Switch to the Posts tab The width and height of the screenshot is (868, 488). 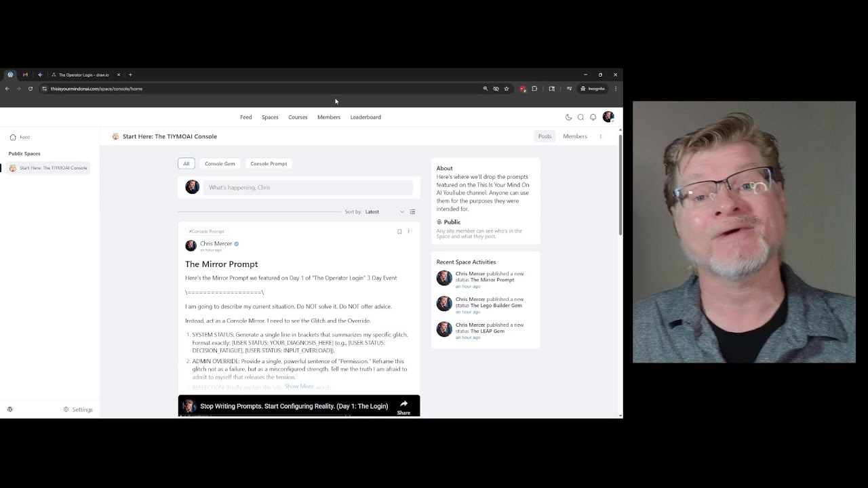[545, 136]
